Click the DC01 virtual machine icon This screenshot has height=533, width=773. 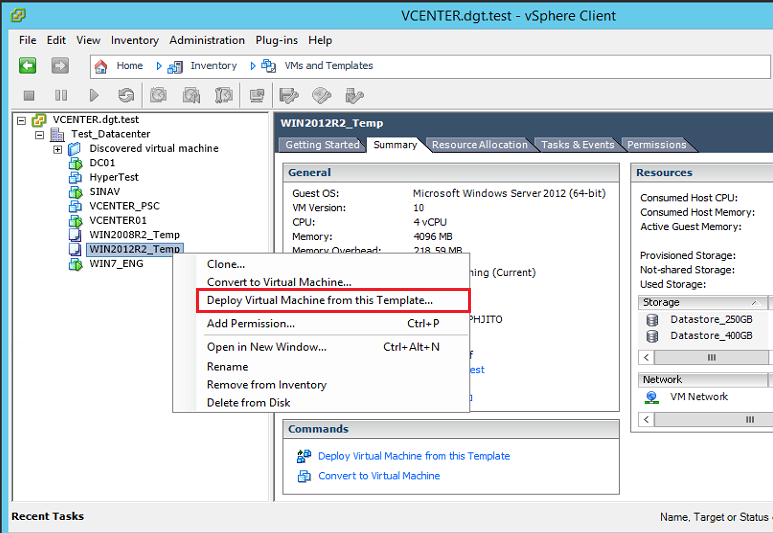(x=75, y=163)
